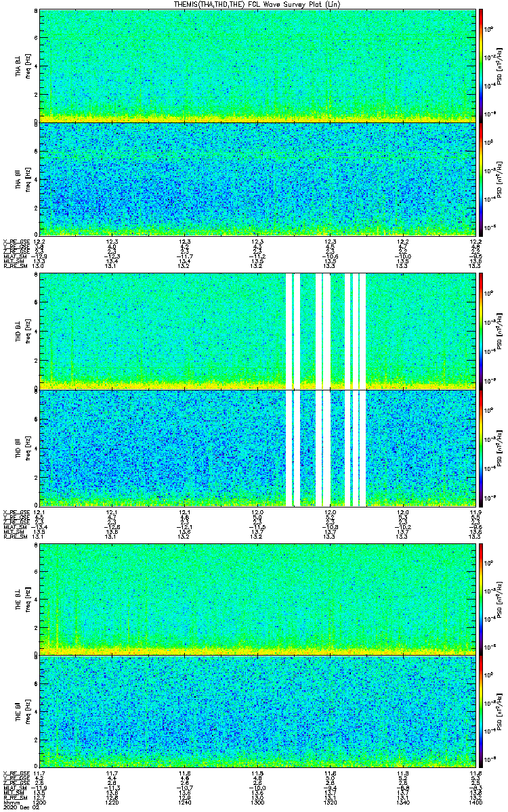This screenshot has width=508, height=812.
Task: Click the "1320" time tick label
Action: click(329, 803)
